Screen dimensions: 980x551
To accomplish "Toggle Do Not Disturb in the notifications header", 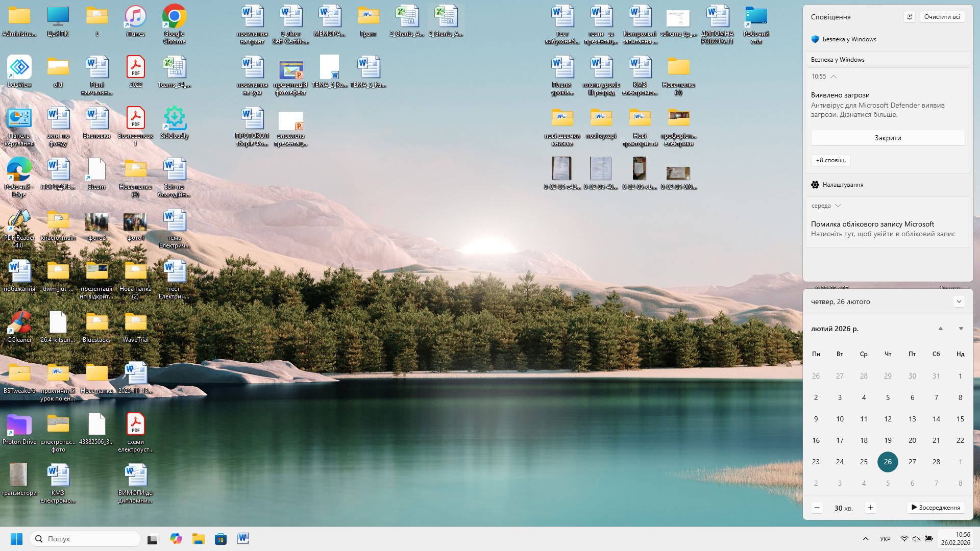I will tap(910, 17).
